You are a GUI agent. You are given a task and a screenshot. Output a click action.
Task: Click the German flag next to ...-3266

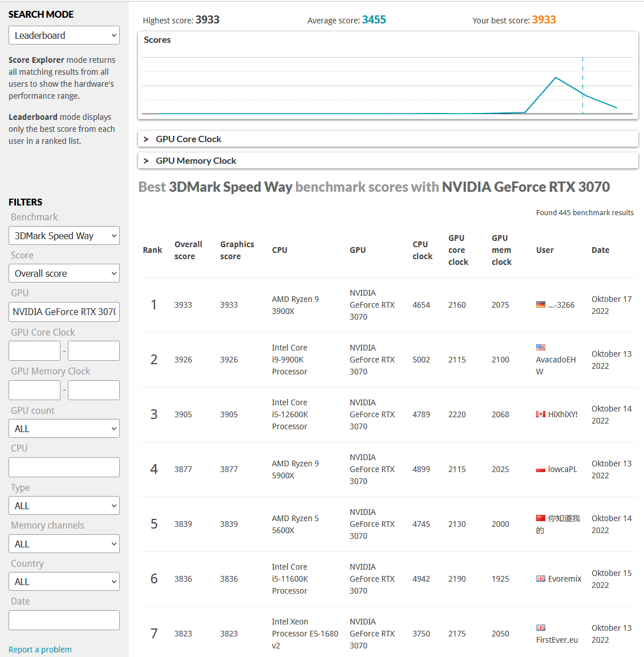pyautogui.click(x=541, y=305)
